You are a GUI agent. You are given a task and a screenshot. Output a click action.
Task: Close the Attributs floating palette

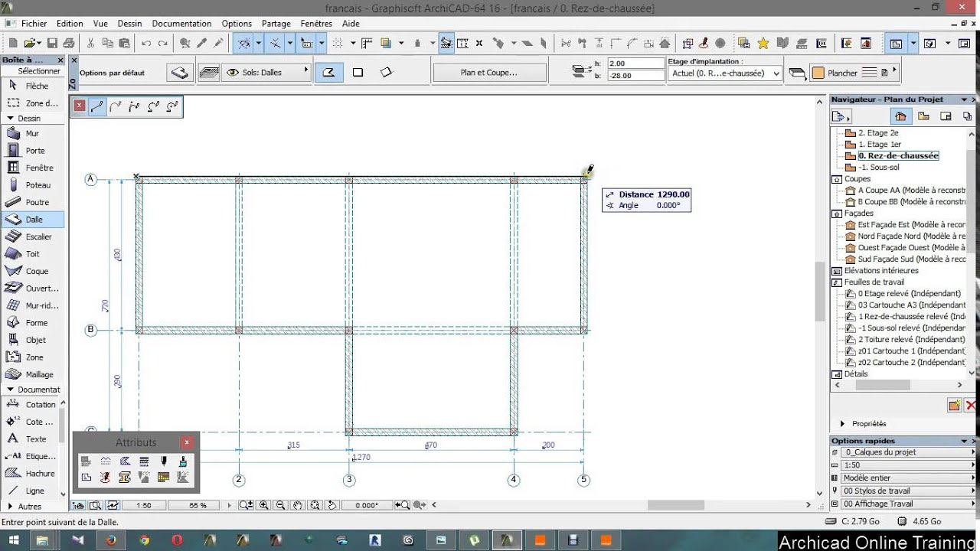(187, 442)
